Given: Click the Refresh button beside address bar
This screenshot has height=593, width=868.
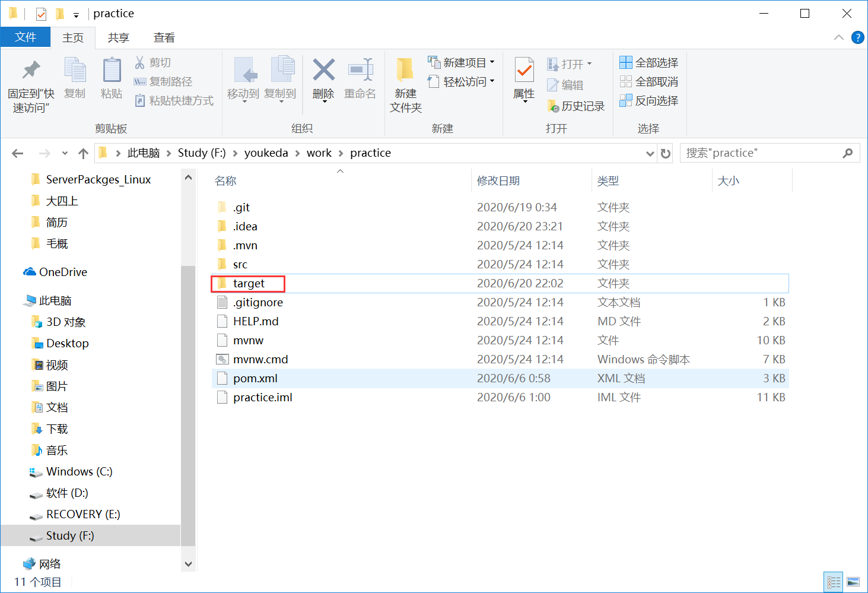Looking at the screenshot, I should pyautogui.click(x=666, y=153).
